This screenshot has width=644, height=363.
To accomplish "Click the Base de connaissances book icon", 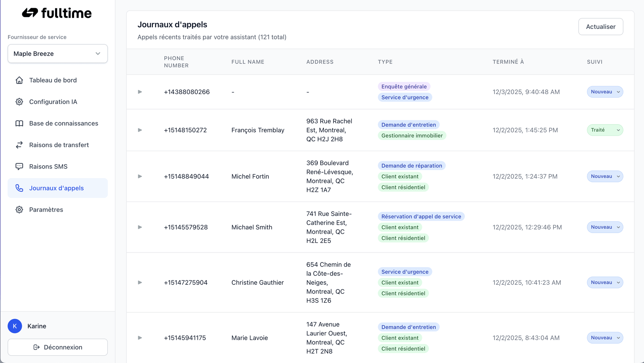I will (x=19, y=123).
